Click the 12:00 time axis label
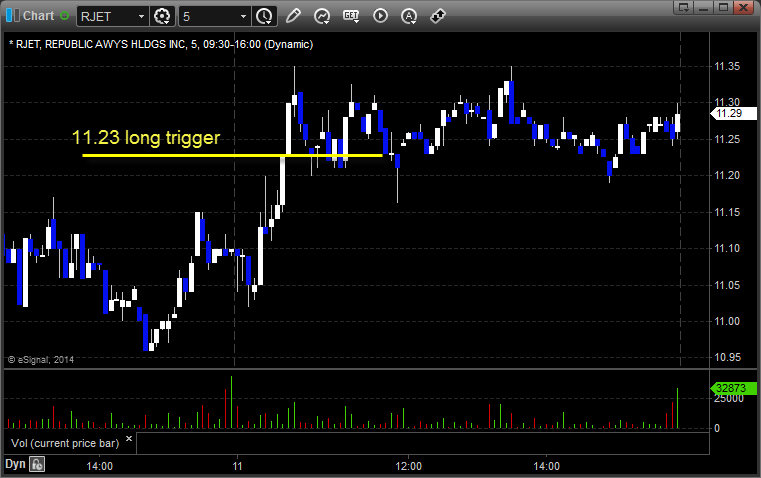 tap(409, 466)
